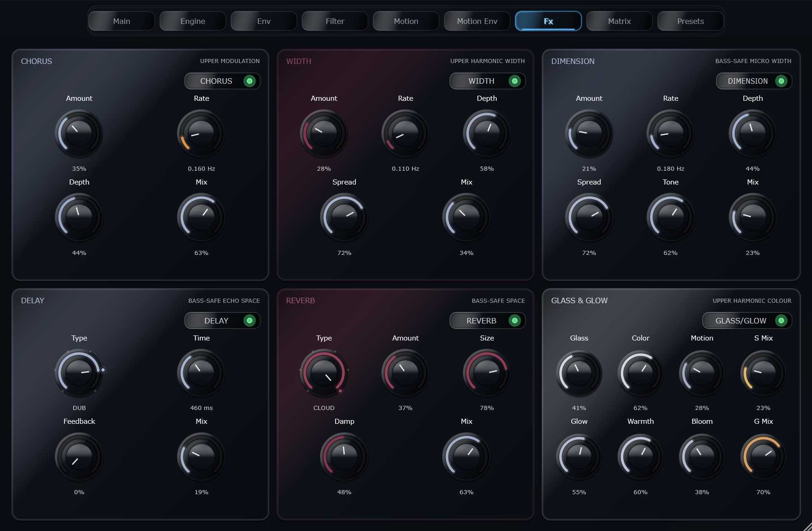Click the Glass & Glow Motion knob at 28%
This screenshot has width=812, height=531.
[x=702, y=373]
